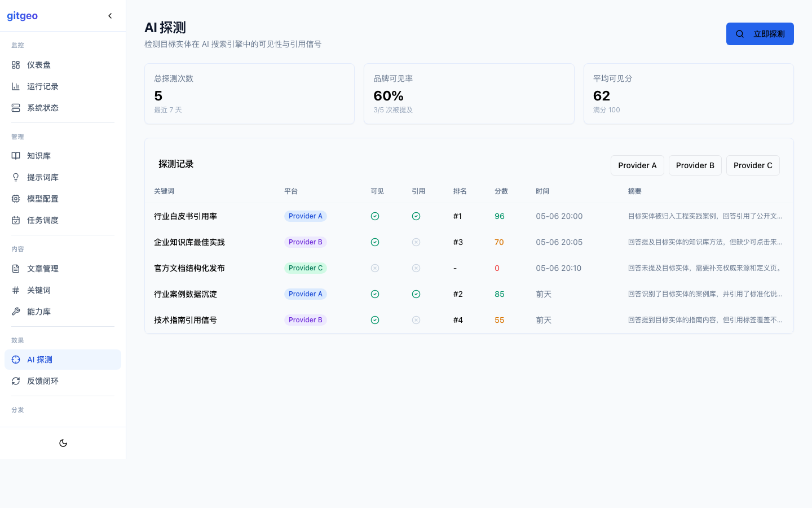Image resolution: width=812 pixels, height=508 pixels.
Task: Click the 文章管理 document icon
Action: click(x=16, y=269)
